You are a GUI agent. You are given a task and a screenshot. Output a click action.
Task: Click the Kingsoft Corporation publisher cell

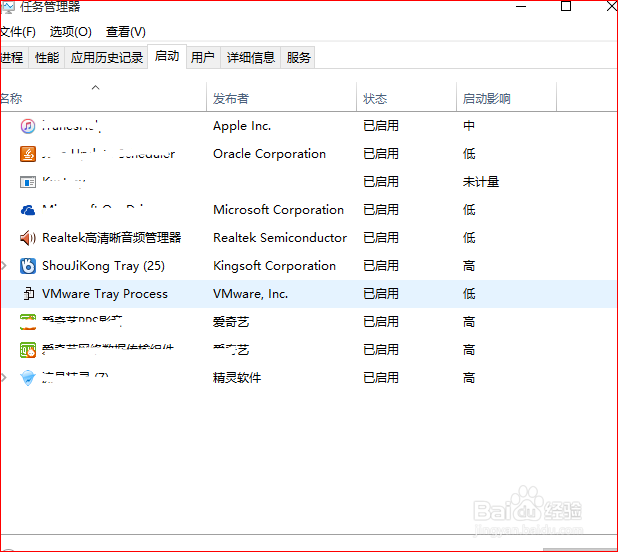(x=274, y=266)
